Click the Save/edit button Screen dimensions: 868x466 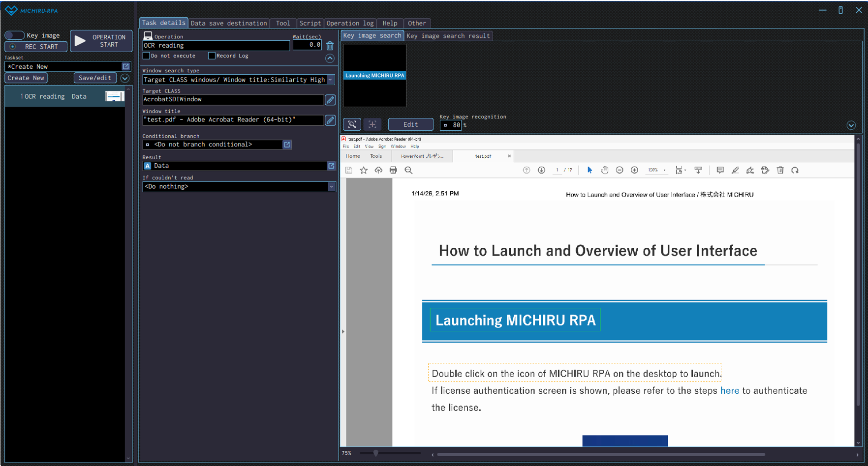tap(95, 78)
